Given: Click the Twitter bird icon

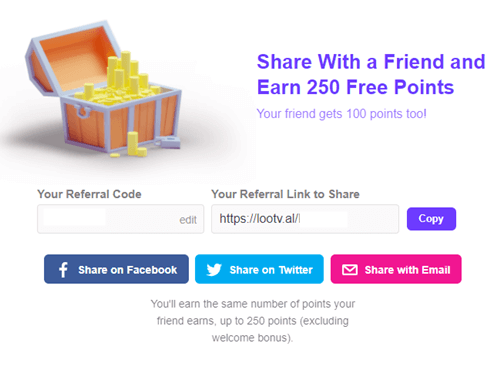Looking at the screenshot, I should [214, 270].
